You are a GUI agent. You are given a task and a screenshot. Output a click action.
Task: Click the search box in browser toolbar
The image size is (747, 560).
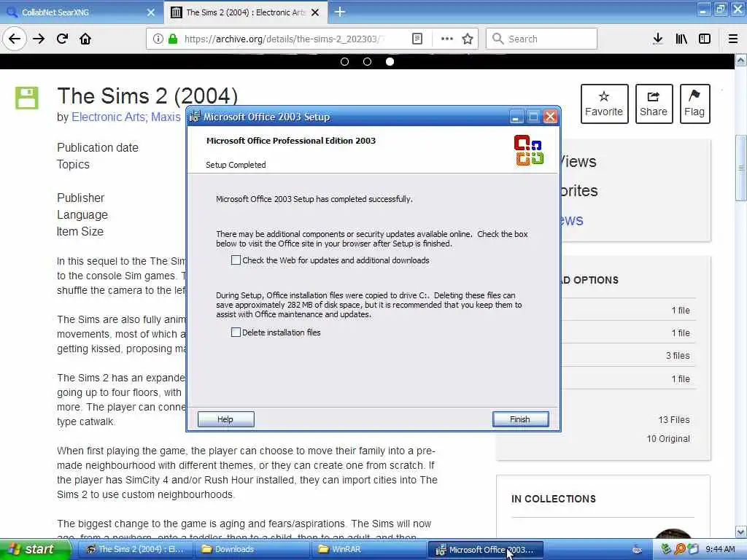tap(541, 39)
